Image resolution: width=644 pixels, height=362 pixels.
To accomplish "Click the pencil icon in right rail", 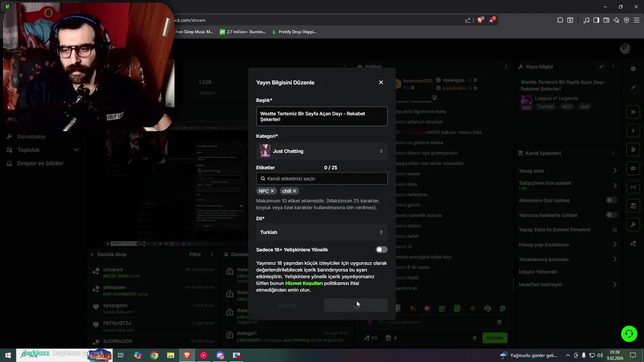I will (x=633, y=87).
